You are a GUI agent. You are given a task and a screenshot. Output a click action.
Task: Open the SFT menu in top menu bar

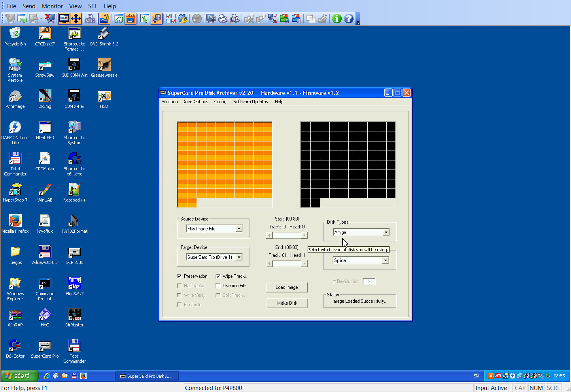pyautogui.click(x=93, y=6)
